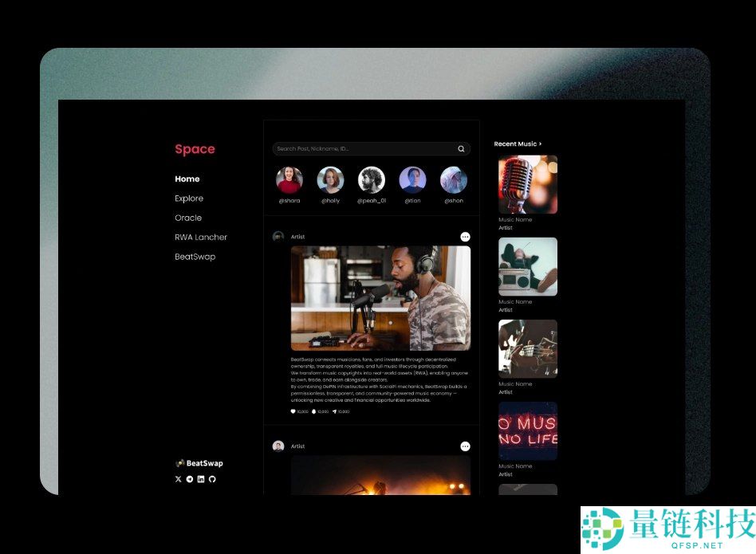Open the RWA Lancher page

[200, 237]
